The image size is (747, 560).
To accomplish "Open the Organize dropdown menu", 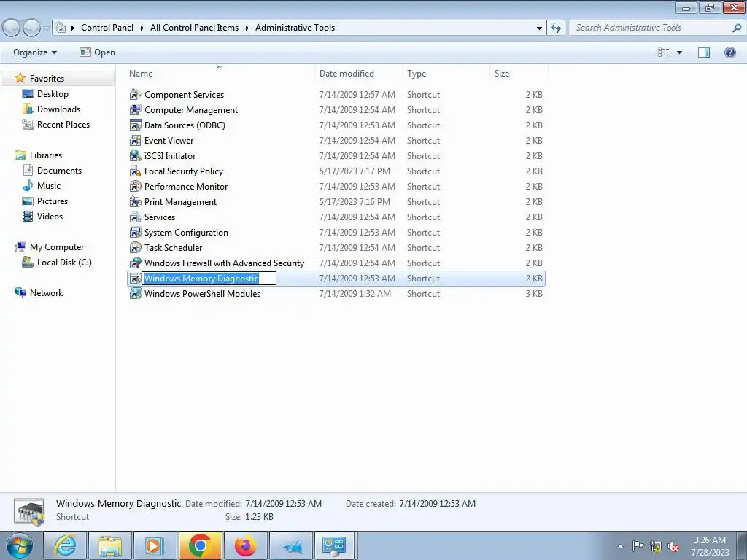I will (35, 52).
